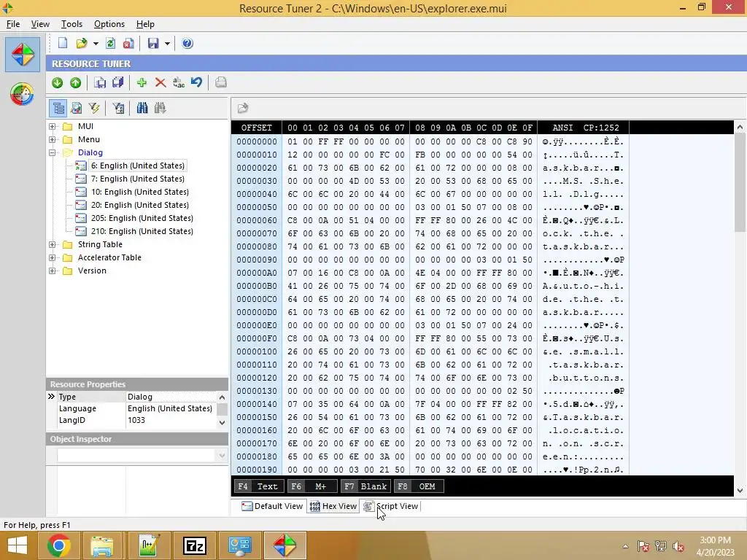Open Google Chrome from the taskbar
Screen dimensions: 747x560
(58, 545)
